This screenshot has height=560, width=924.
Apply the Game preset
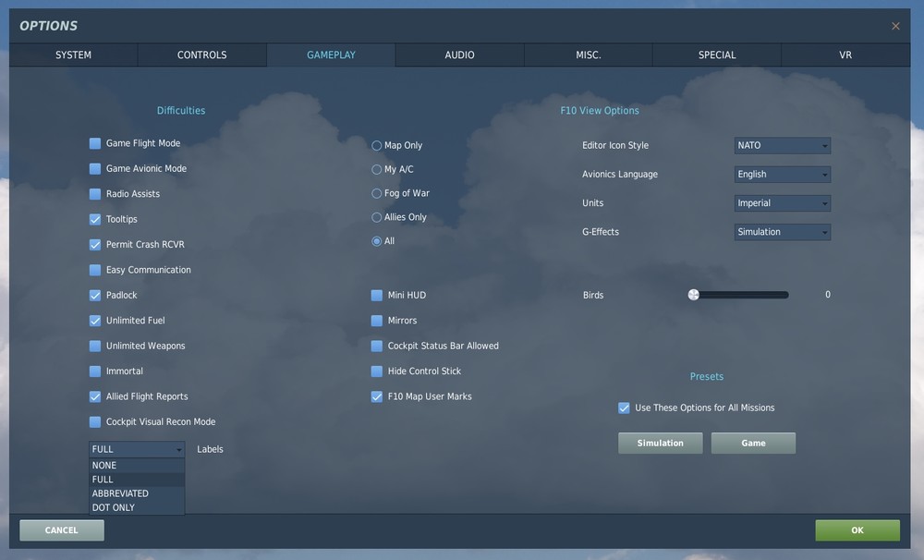(753, 444)
